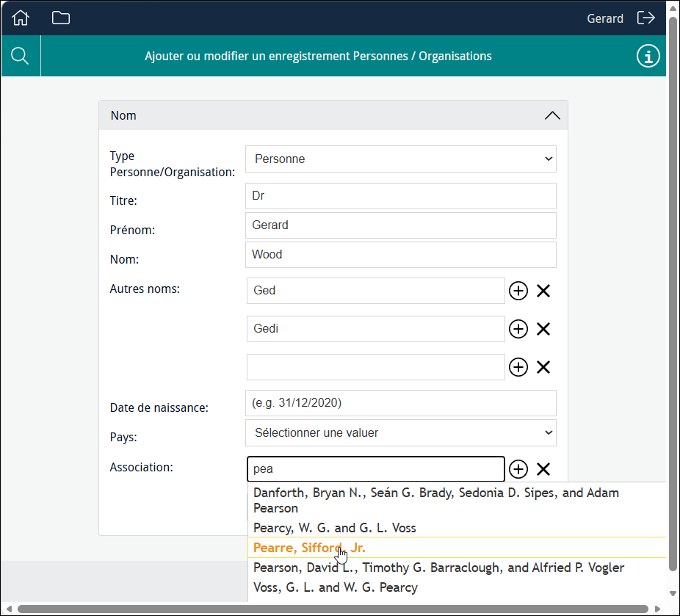Open the Type Personne/Organisation dropdown

[x=401, y=159]
